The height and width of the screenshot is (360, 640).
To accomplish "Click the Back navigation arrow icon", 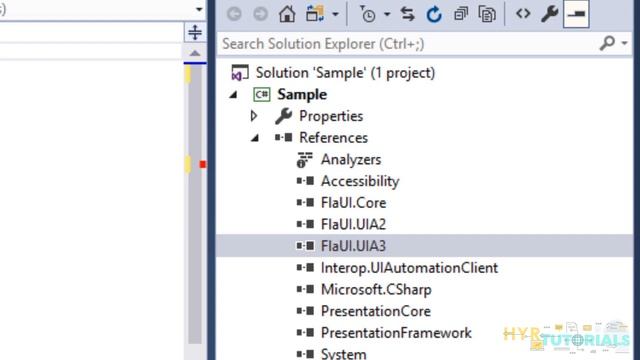I will pyautogui.click(x=234, y=14).
